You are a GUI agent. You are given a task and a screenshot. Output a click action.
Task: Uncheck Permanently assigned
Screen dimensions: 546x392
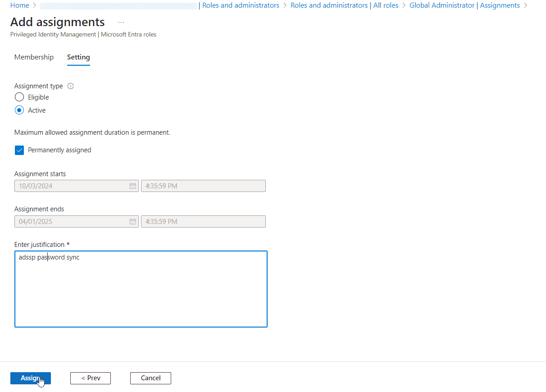(x=19, y=150)
